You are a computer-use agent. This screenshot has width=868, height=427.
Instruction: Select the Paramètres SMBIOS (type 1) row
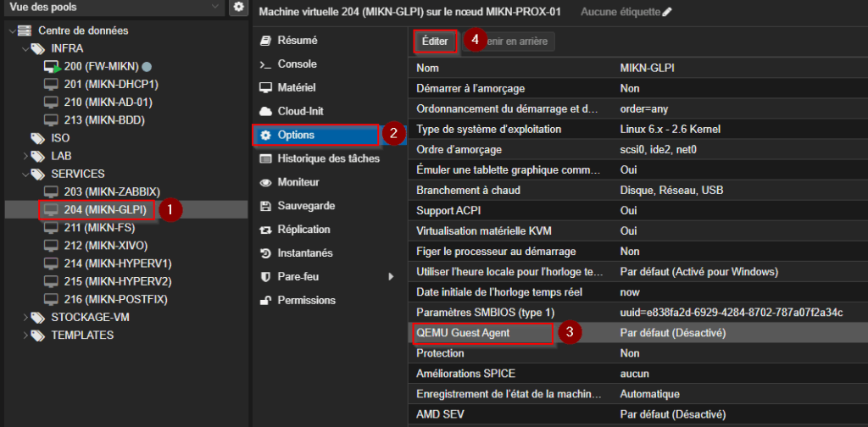pos(638,313)
